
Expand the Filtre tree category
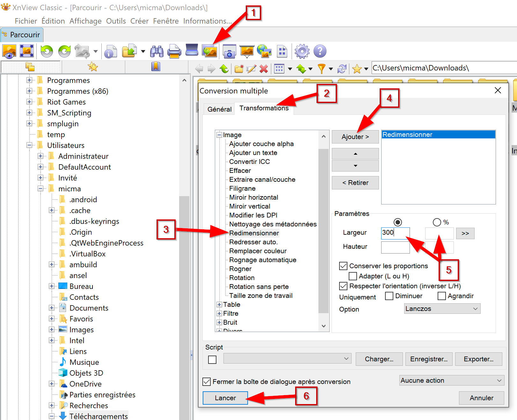(x=219, y=313)
